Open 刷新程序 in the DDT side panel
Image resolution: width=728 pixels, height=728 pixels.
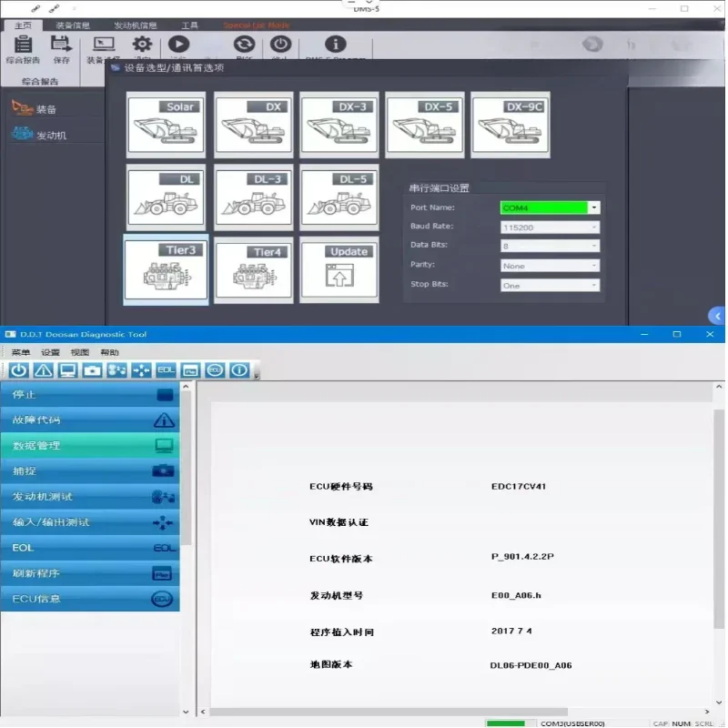(90, 573)
